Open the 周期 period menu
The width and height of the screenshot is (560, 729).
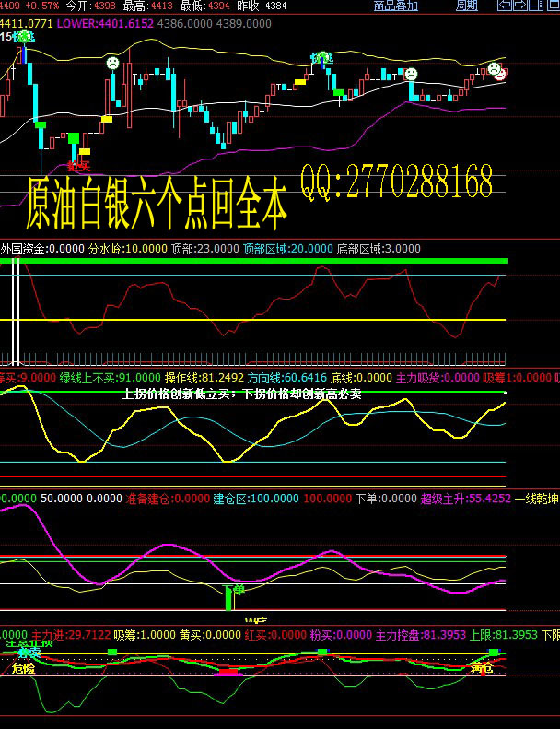467,6
